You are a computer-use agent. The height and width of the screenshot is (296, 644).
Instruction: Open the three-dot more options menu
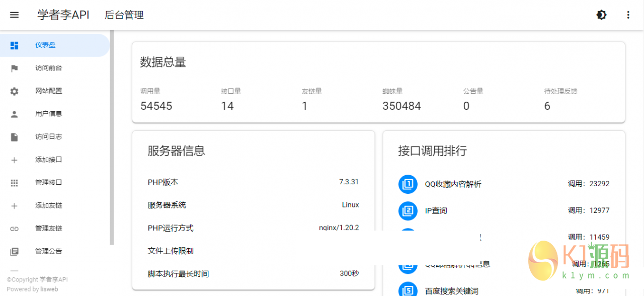(628, 15)
